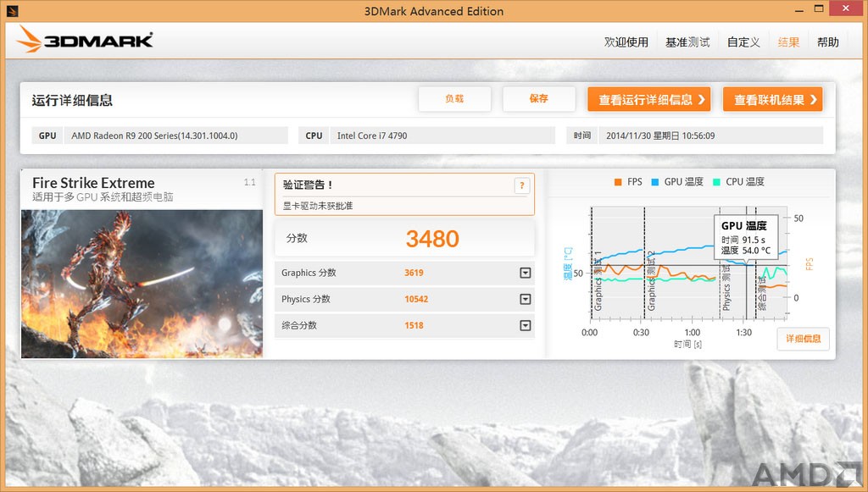Maximize the 3DMark window
The height and width of the screenshot is (492, 868).
pos(819,8)
